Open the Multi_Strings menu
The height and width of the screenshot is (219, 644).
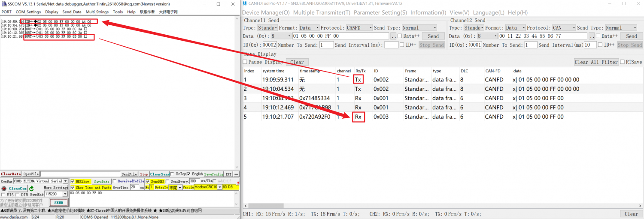[97, 12]
